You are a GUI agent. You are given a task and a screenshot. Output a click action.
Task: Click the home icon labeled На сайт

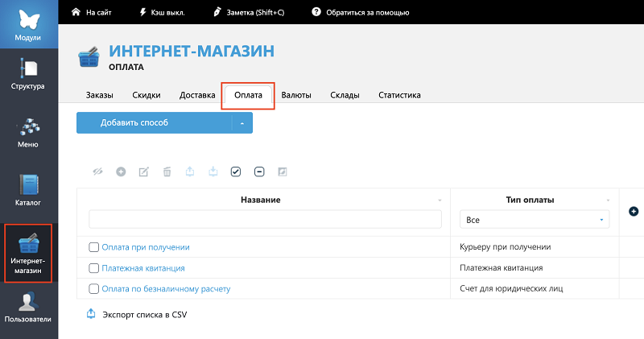click(76, 12)
